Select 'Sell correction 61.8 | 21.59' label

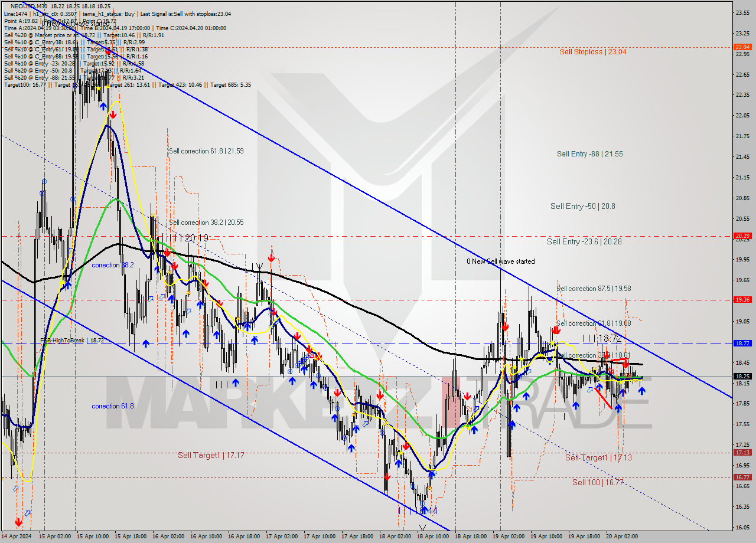(x=206, y=151)
